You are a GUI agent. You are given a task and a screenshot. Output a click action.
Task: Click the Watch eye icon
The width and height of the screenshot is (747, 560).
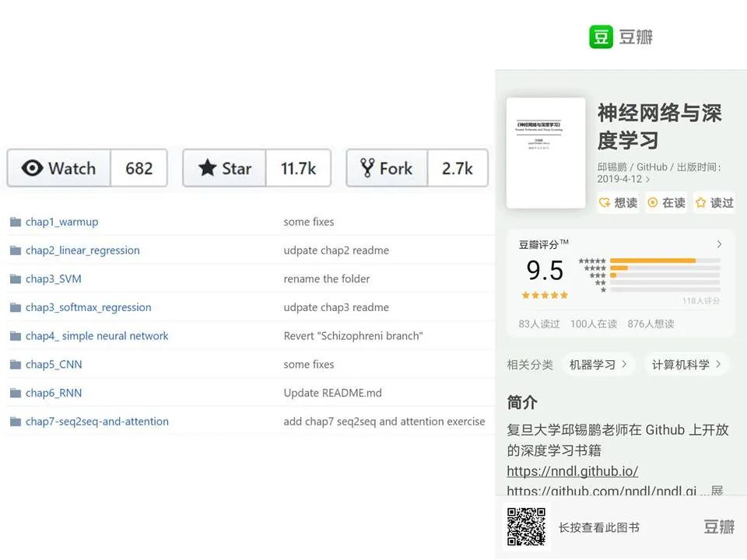click(32, 168)
